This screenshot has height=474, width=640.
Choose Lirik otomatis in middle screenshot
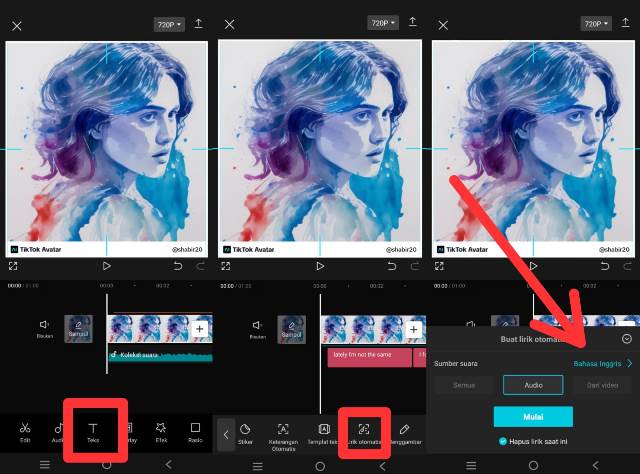364,434
